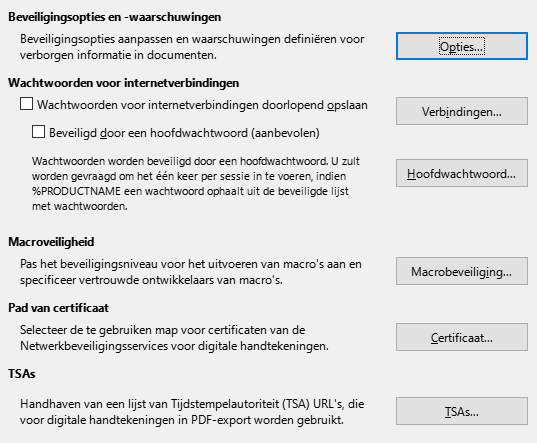Click the Wachtwoorden voor internetverbindingen heading
Screen dimensions: 537x443
(x=124, y=83)
